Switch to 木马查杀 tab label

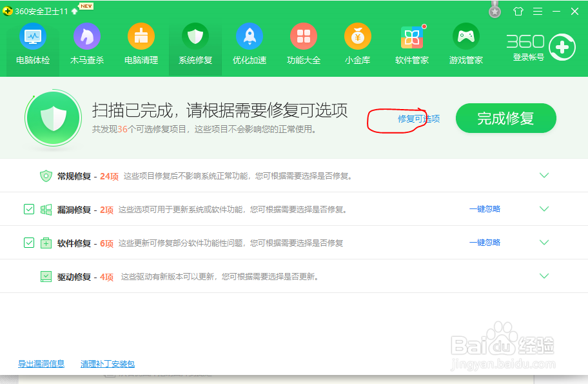point(87,60)
